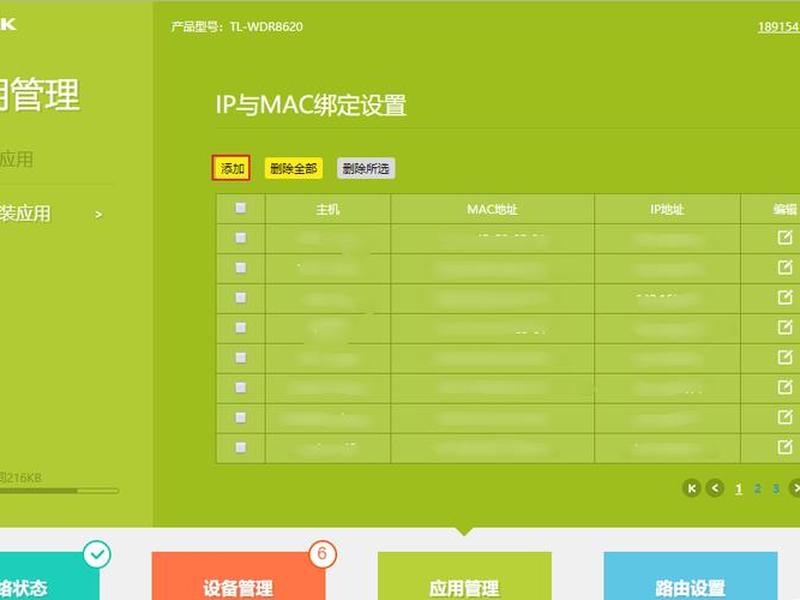Check the seventh row's checkbox
800x600 pixels.
(x=240, y=417)
